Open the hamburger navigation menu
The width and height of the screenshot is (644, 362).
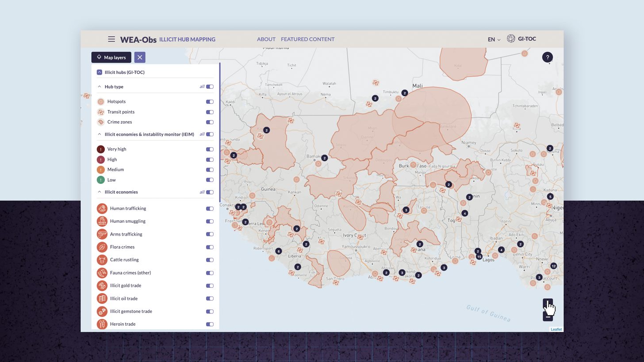tap(111, 39)
